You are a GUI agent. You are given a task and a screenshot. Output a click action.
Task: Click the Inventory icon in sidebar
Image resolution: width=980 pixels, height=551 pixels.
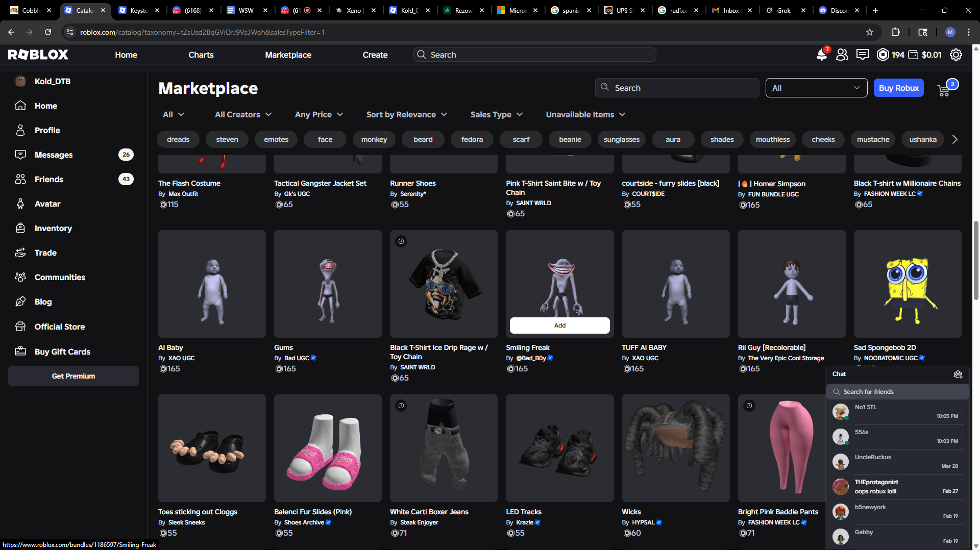(x=20, y=228)
